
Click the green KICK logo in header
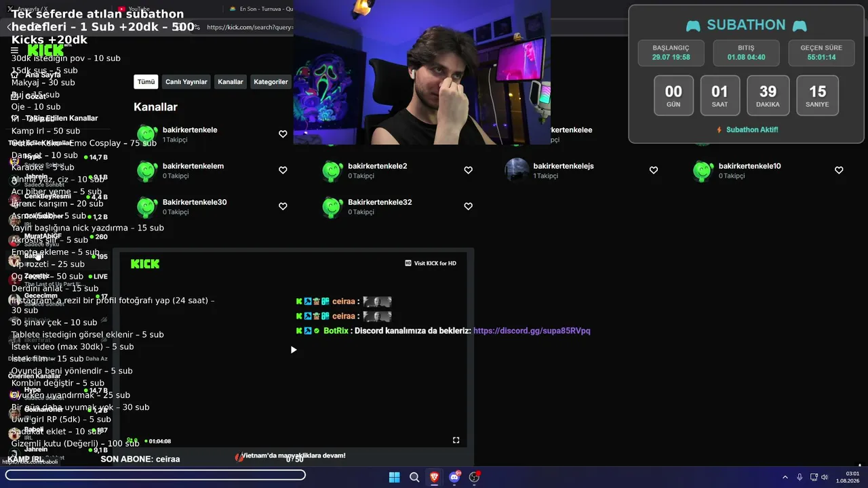(x=45, y=50)
